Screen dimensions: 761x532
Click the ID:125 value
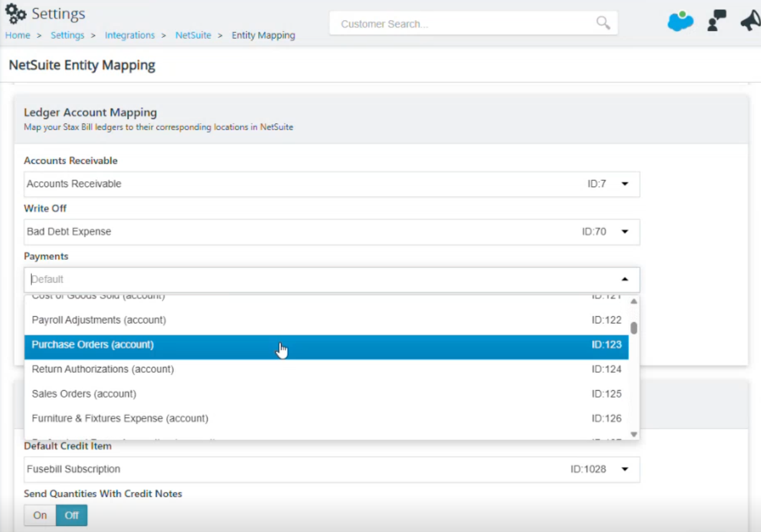point(607,394)
